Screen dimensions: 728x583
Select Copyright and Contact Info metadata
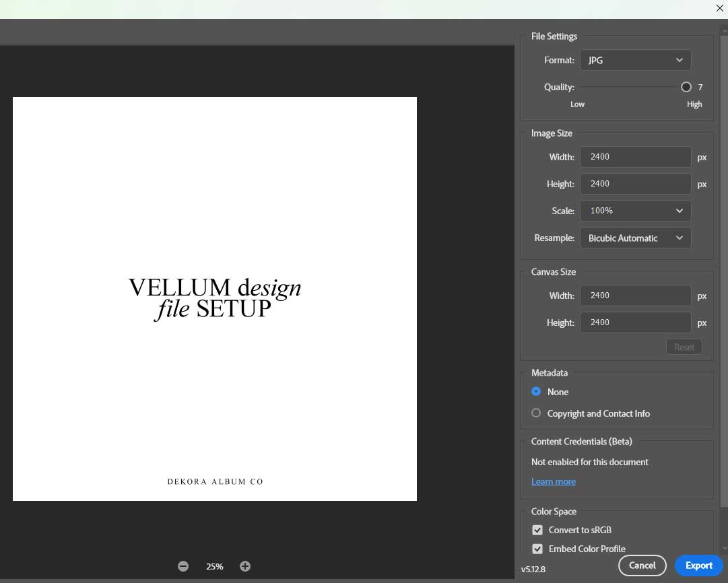click(x=536, y=413)
